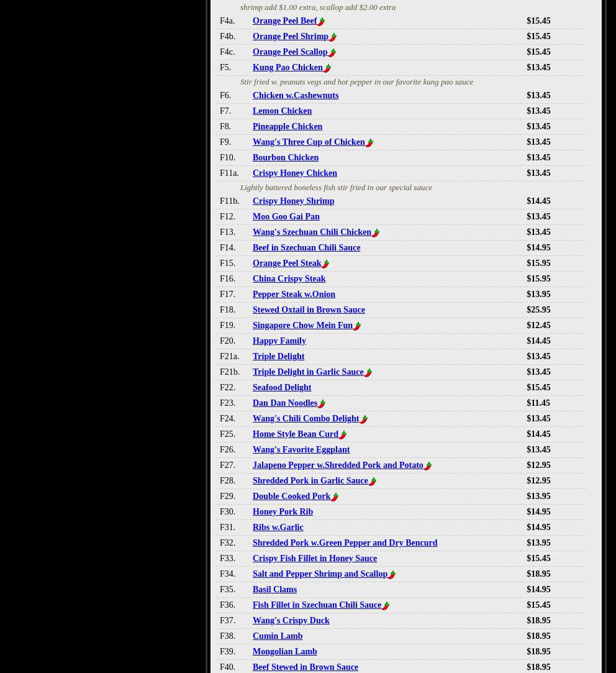The width and height of the screenshot is (616, 673).
Task: Click the spicy icon beside Home Style Bean Curd
Action: click(x=343, y=435)
